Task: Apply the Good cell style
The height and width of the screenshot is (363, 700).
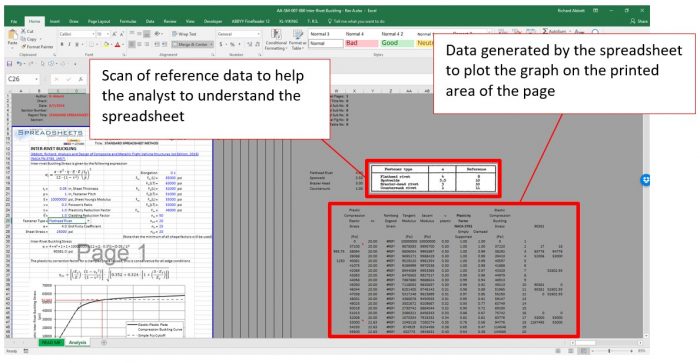Action: tap(397, 43)
